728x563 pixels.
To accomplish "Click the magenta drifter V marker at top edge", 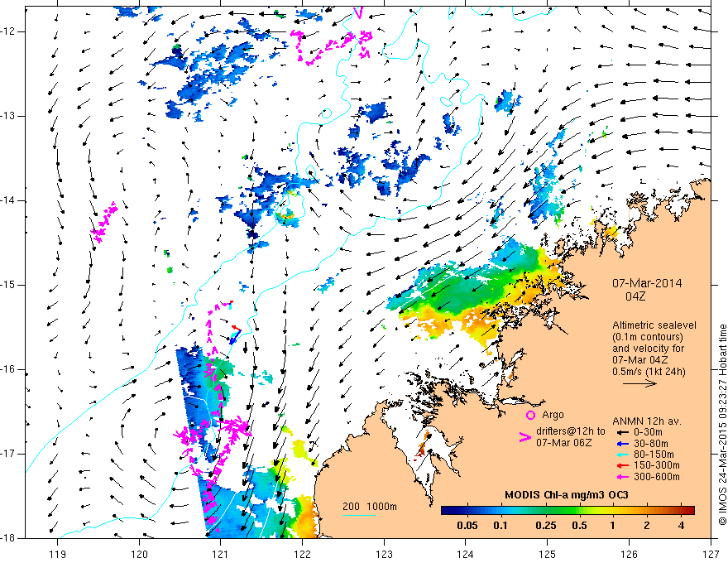I will (x=357, y=12).
